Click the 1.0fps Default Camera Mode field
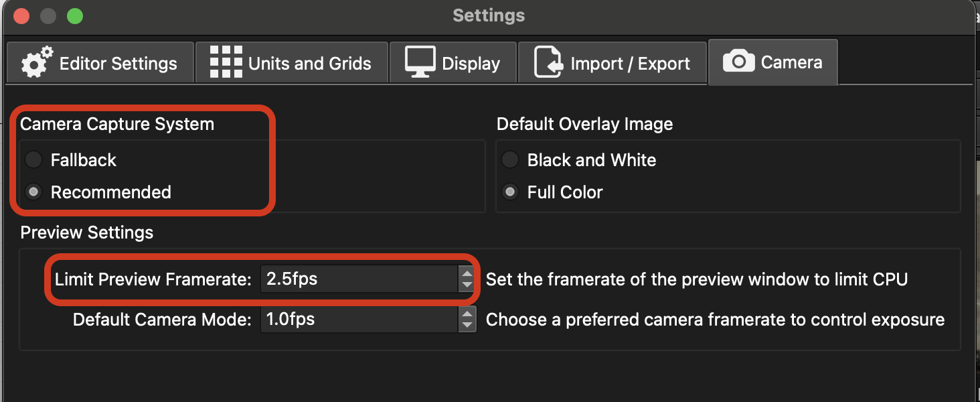This screenshot has height=402, width=980. [x=359, y=320]
